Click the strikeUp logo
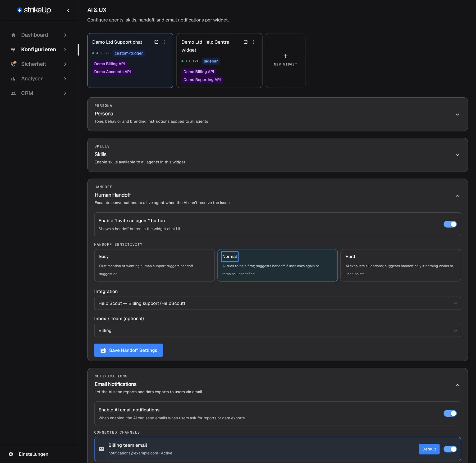Screen dimensions: 476x463 [34, 10]
